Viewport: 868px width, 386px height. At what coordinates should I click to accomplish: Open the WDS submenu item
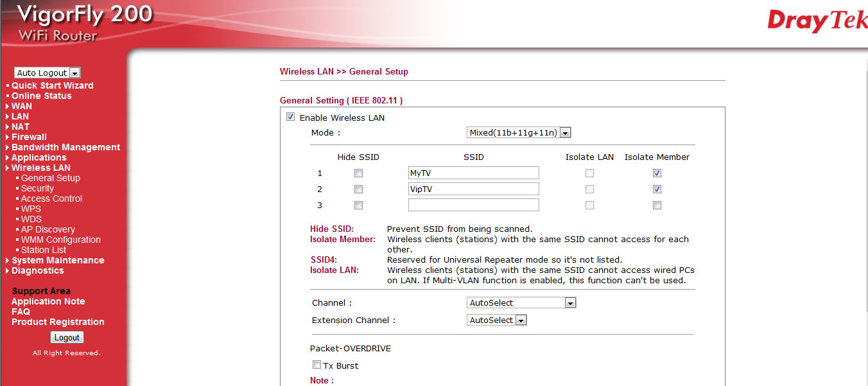click(x=31, y=219)
